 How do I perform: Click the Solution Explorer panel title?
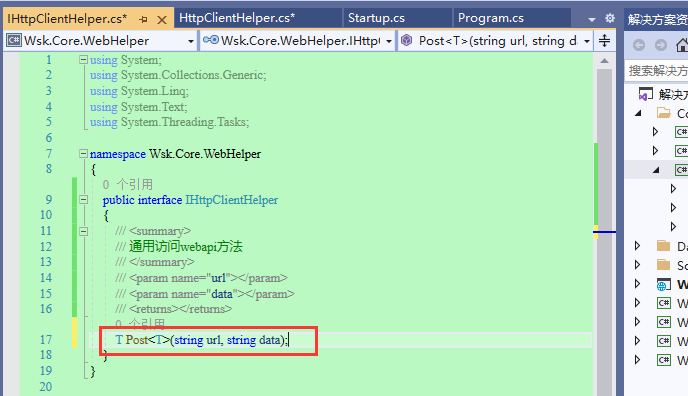click(x=657, y=19)
